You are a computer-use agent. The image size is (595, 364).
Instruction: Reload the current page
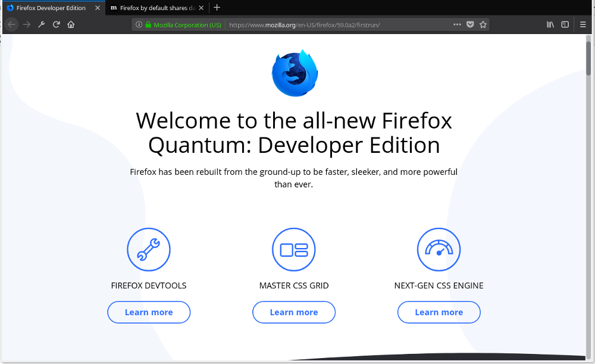tap(56, 24)
